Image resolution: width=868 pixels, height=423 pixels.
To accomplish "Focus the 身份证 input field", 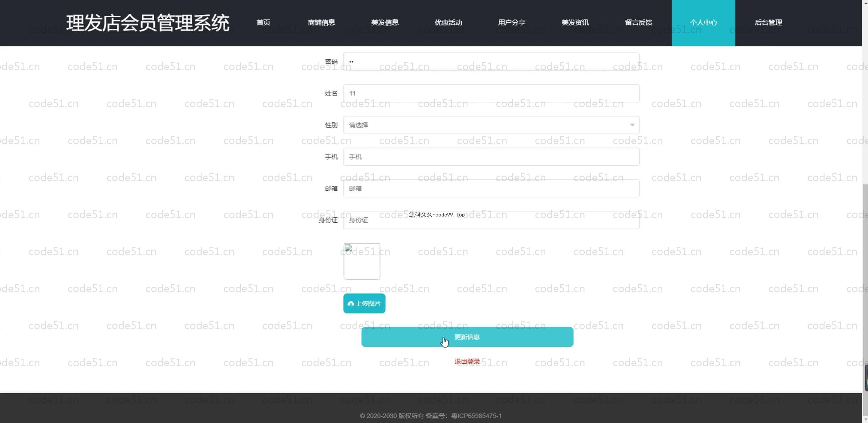I will pos(491,220).
